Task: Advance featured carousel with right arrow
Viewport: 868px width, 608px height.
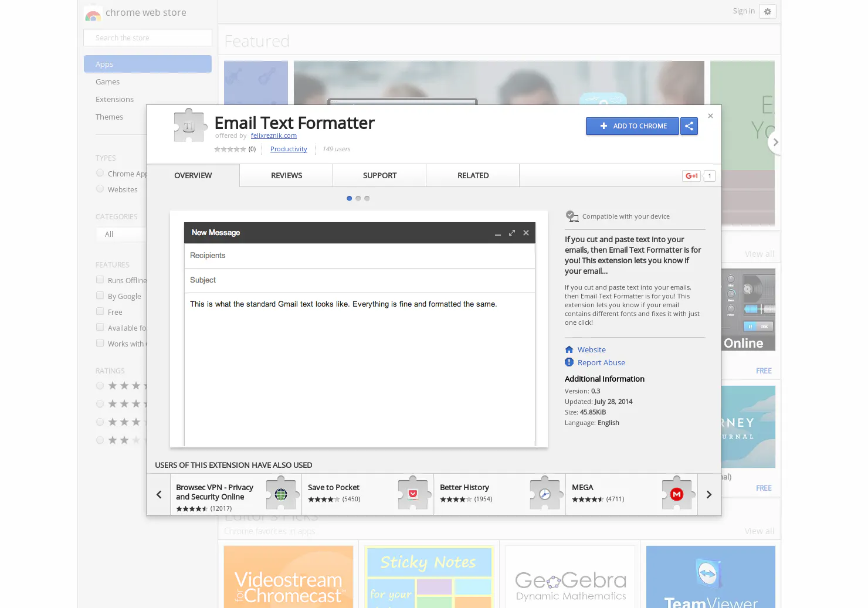Action: pos(775,142)
